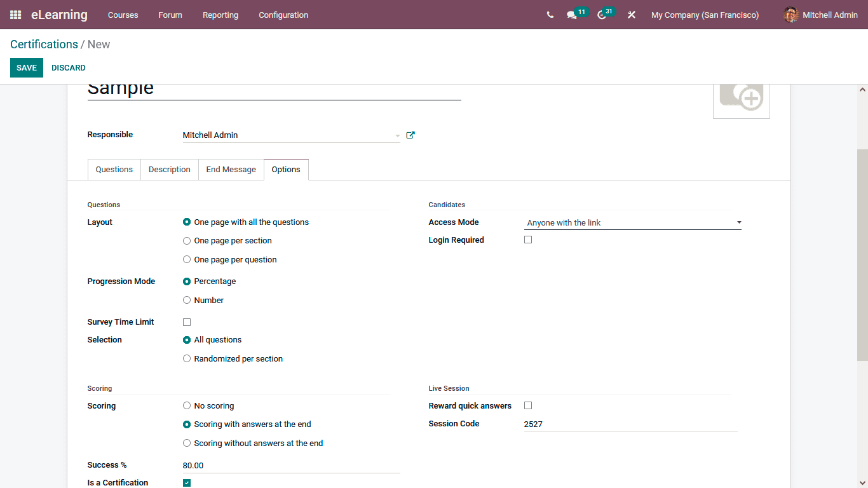Viewport: 868px width, 488px height.
Task: Click the phone call icon
Action: (x=550, y=15)
